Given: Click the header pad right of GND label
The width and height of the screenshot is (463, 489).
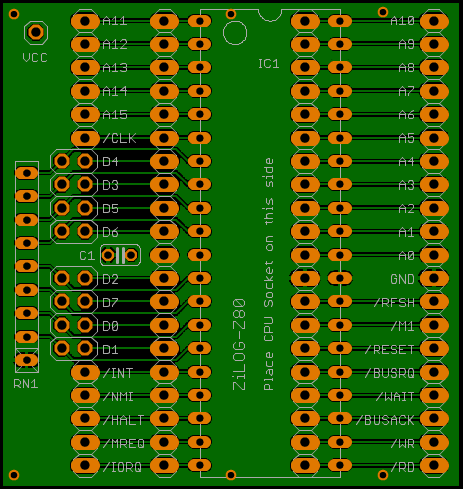Looking at the screenshot, I should point(434,278).
